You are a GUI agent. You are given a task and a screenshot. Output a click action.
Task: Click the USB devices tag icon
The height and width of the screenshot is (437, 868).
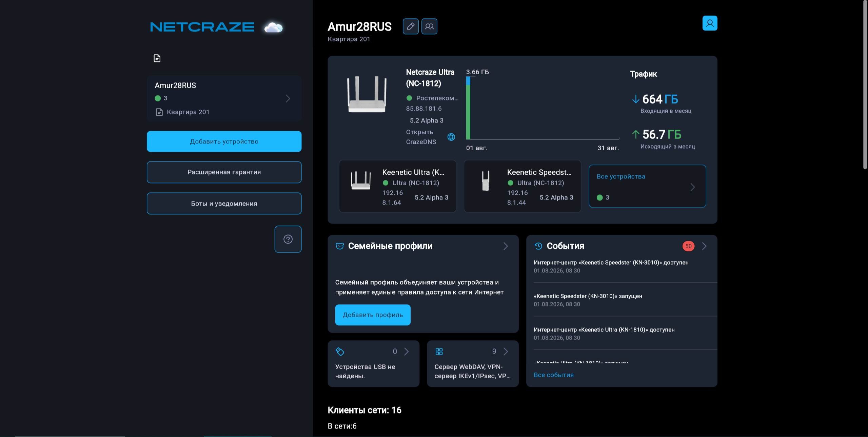340,351
